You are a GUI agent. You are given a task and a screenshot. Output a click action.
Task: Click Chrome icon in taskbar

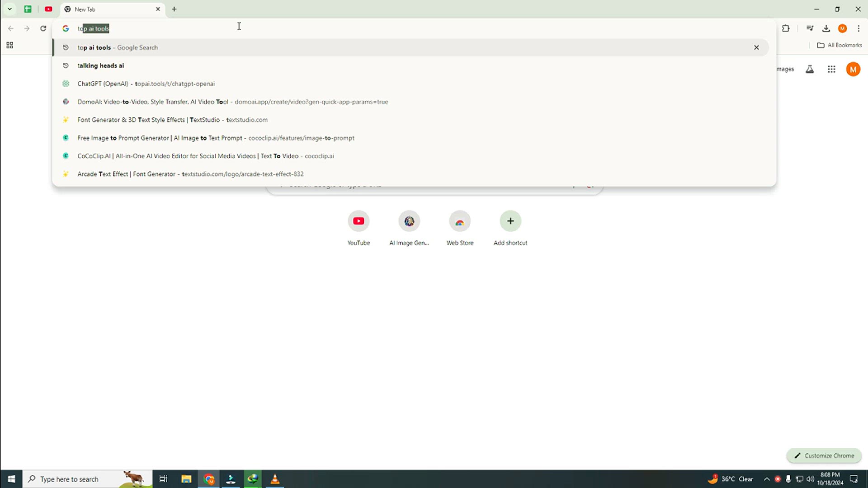209,479
